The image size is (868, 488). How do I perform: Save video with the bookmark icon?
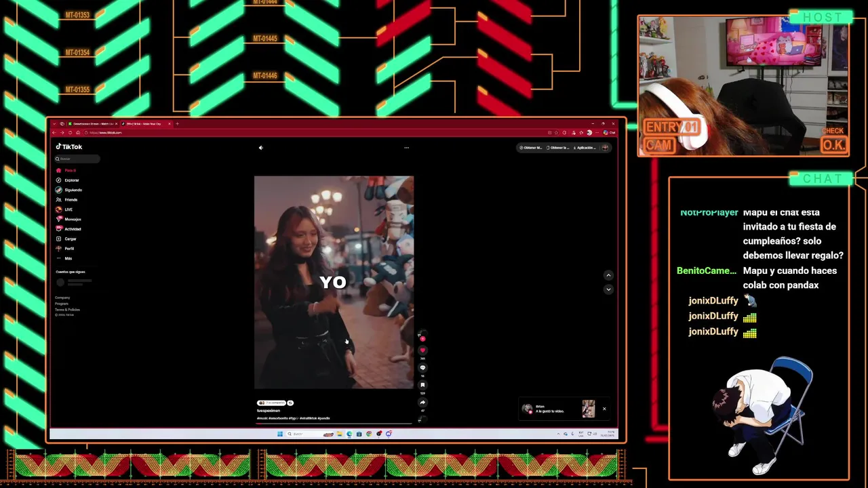(422, 385)
